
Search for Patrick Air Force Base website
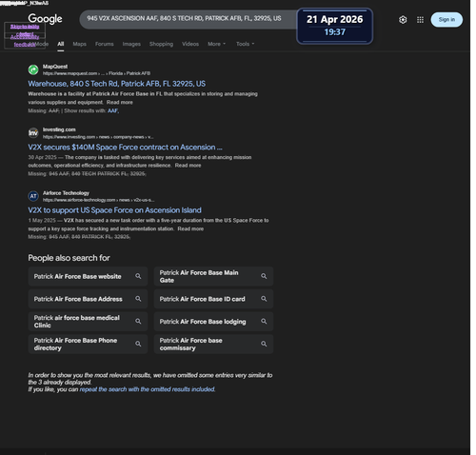[88, 276]
